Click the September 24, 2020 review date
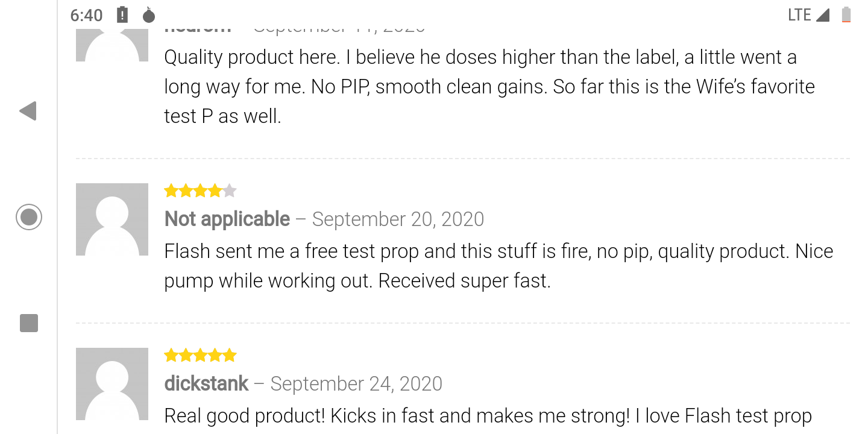868x434 pixels. point(356,383)
